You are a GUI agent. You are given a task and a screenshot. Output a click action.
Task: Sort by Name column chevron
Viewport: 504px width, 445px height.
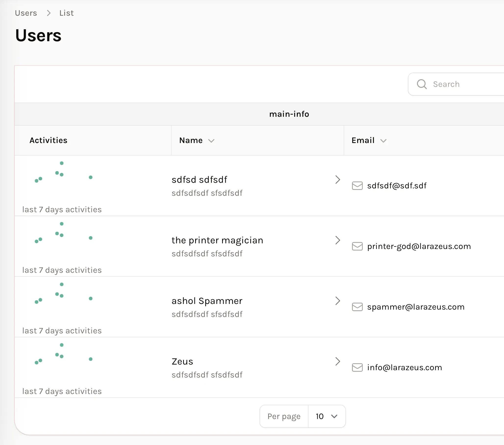[211, 141]
